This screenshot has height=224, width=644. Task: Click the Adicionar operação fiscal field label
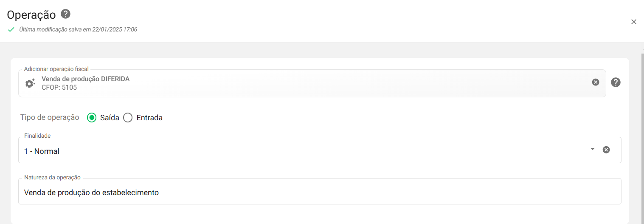pyautogui.click(x=56, y=69)
